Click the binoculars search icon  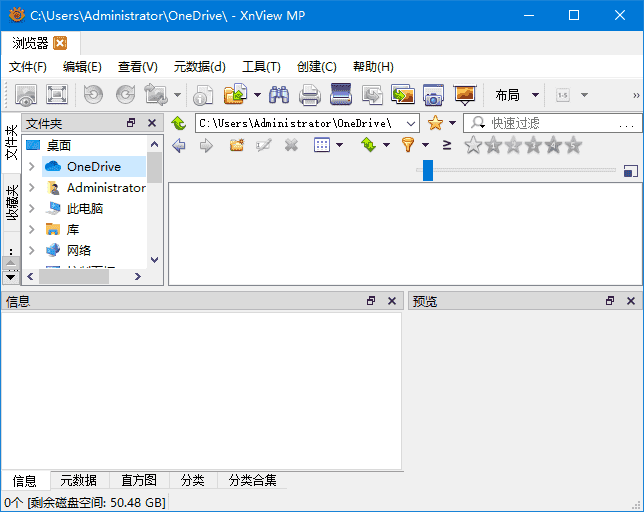[279, 95]
